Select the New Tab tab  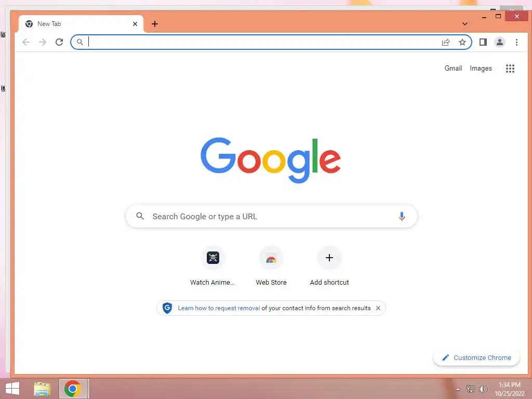point(81,24)
